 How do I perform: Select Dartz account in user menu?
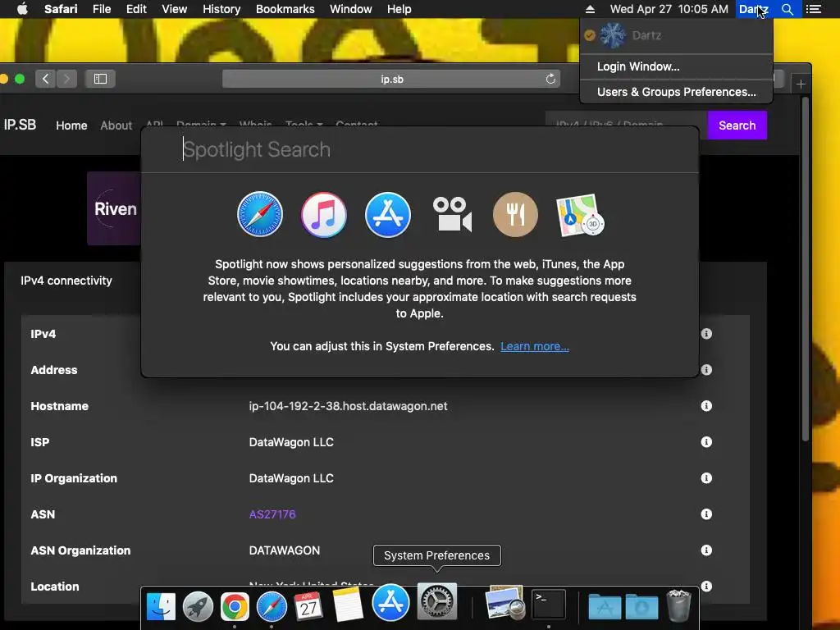pyautogui.click(x=676, y=35)
